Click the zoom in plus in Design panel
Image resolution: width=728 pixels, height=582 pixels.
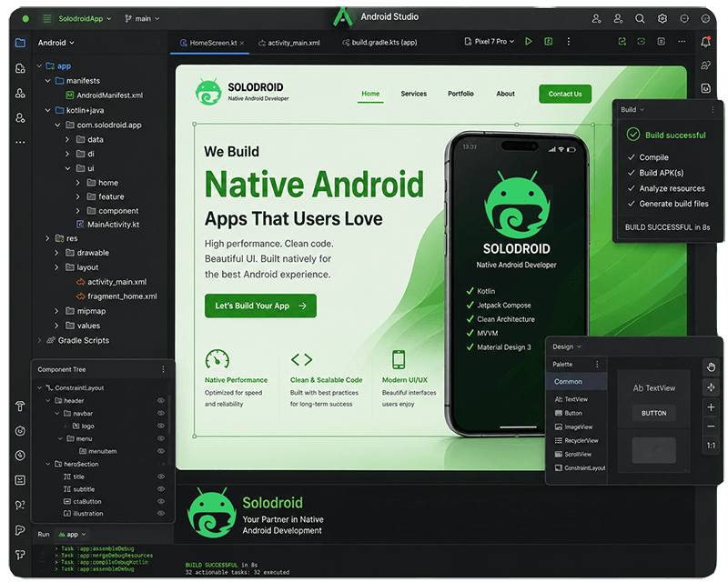coord(711,407)
